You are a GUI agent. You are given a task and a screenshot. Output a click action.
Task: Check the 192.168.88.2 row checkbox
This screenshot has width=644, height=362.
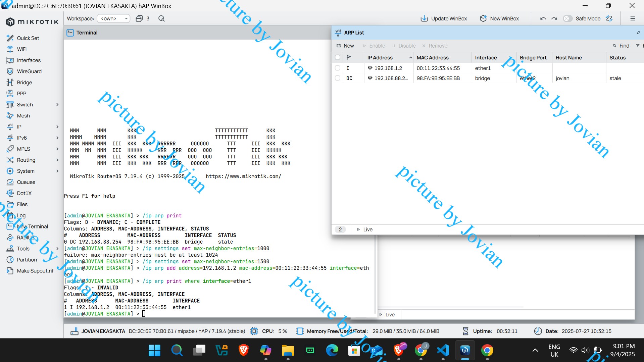[x=338, y=78]
